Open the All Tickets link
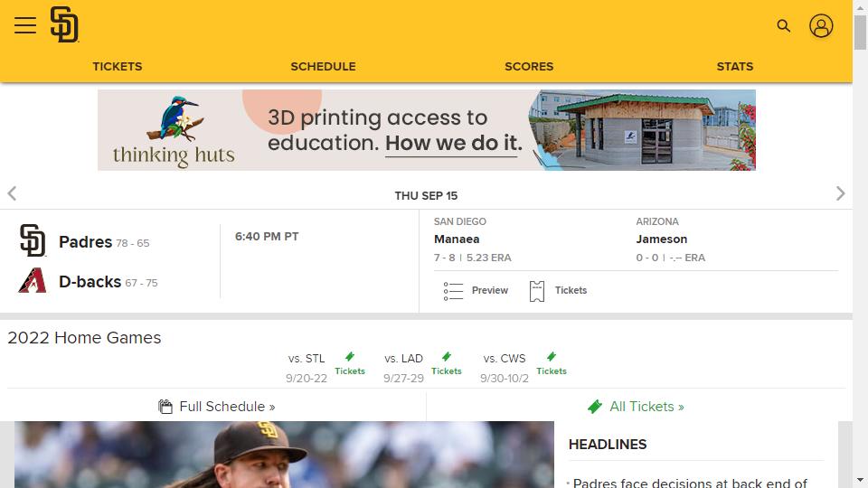The width and height of the screenshot is (868, 488). point(646,407)
